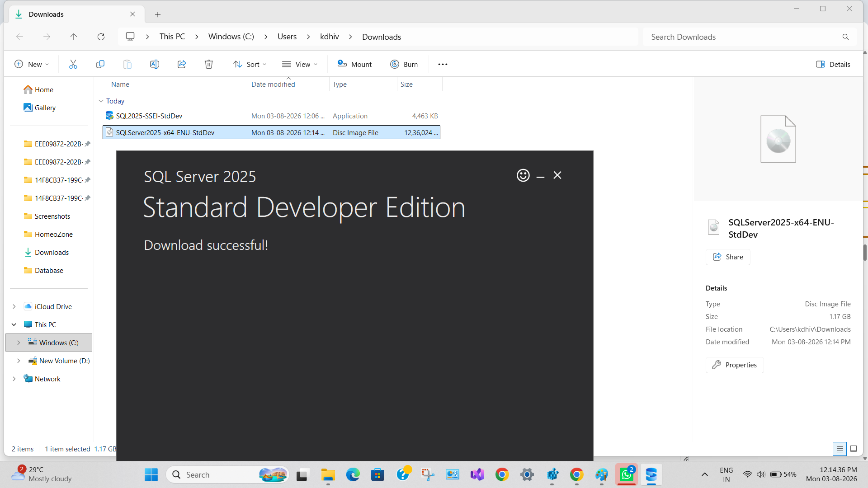
Task: Mount the selected disc image
Action: click(x=354, y=64)
